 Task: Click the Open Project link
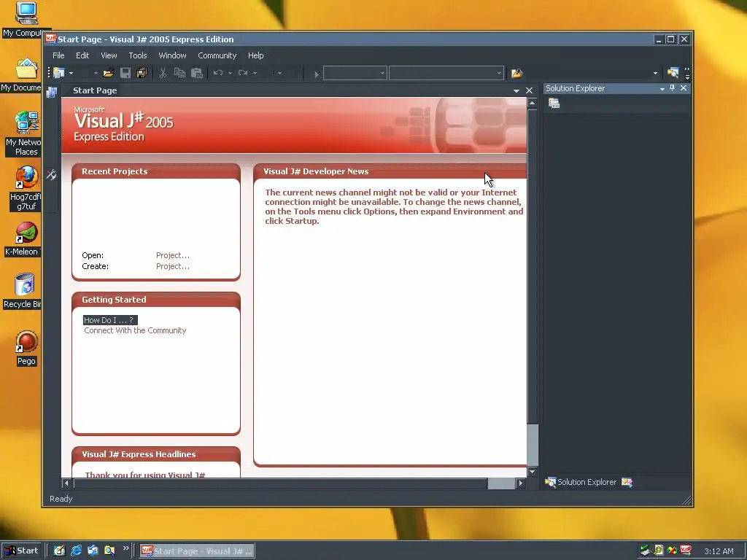(172, 255)
